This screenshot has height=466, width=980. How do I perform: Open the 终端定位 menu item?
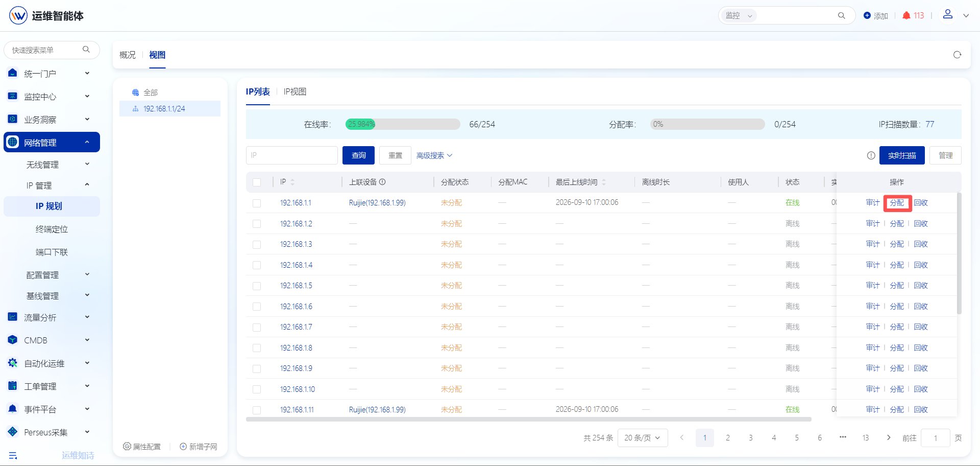click(x=52, y=229)
